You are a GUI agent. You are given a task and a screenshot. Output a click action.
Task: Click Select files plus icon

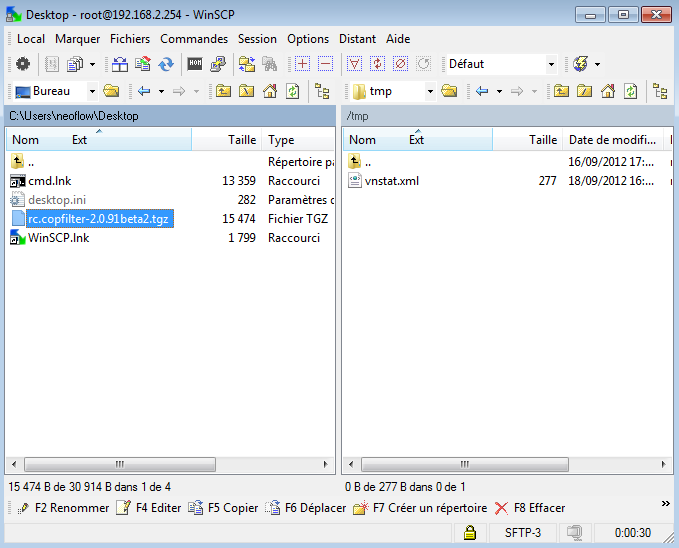click(302, 64)
